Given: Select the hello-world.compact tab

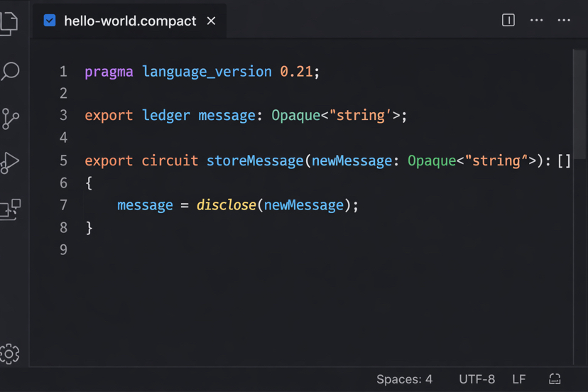Looking at the screenshot, I should coord(130,21).
